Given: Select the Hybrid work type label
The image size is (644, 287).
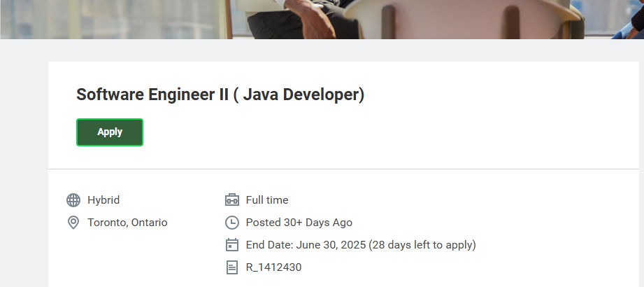Looking at the screenshot, I should click(x=103, y=200).
